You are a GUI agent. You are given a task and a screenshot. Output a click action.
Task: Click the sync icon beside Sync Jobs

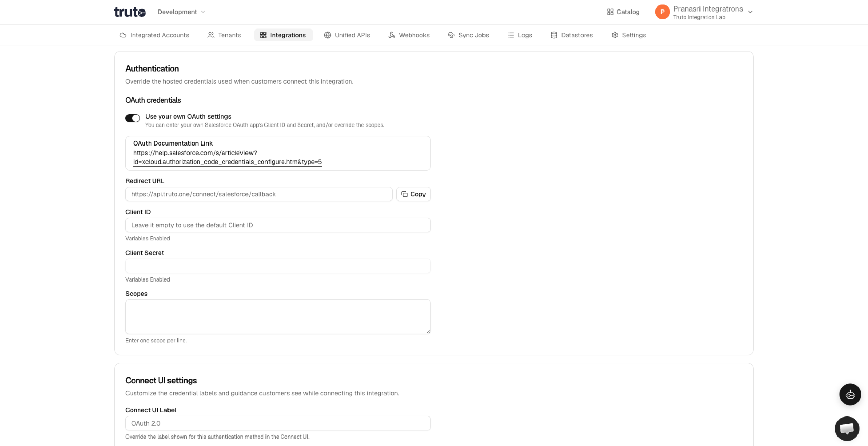451,35
